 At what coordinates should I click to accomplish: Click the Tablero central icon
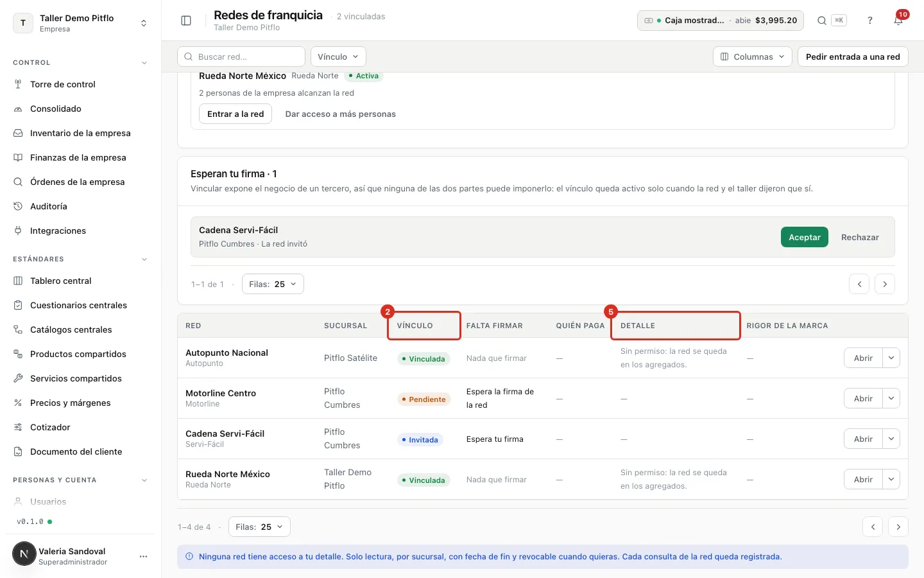[18, 281]
